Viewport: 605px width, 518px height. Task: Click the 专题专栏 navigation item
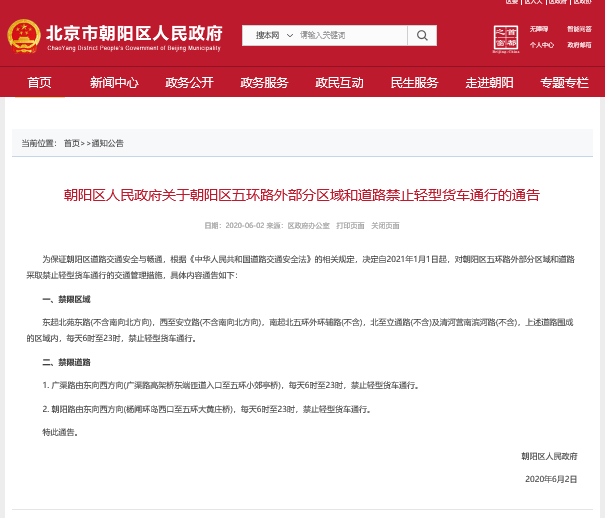tap(564, 82)
